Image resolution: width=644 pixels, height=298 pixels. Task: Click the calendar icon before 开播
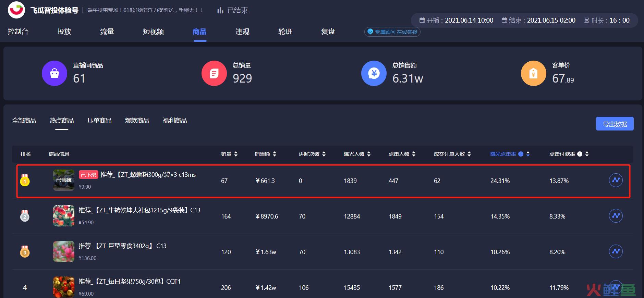[x=422, y=20]
